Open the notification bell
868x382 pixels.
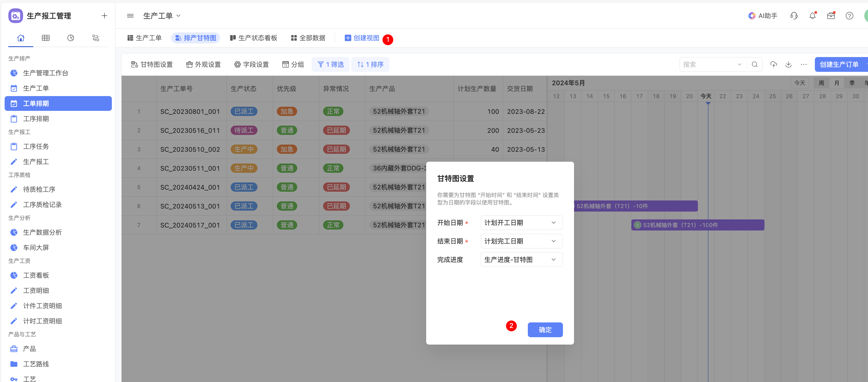812,15
